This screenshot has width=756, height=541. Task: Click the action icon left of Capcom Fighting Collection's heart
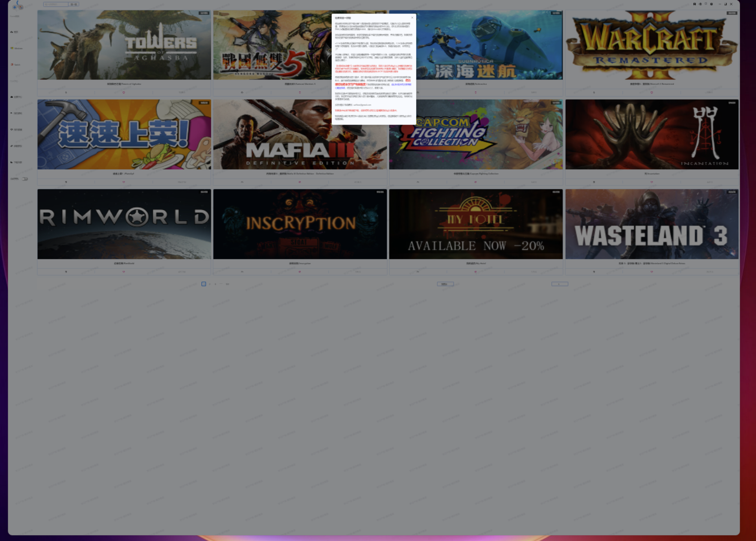pyautogui.click(x=418, y=182)
